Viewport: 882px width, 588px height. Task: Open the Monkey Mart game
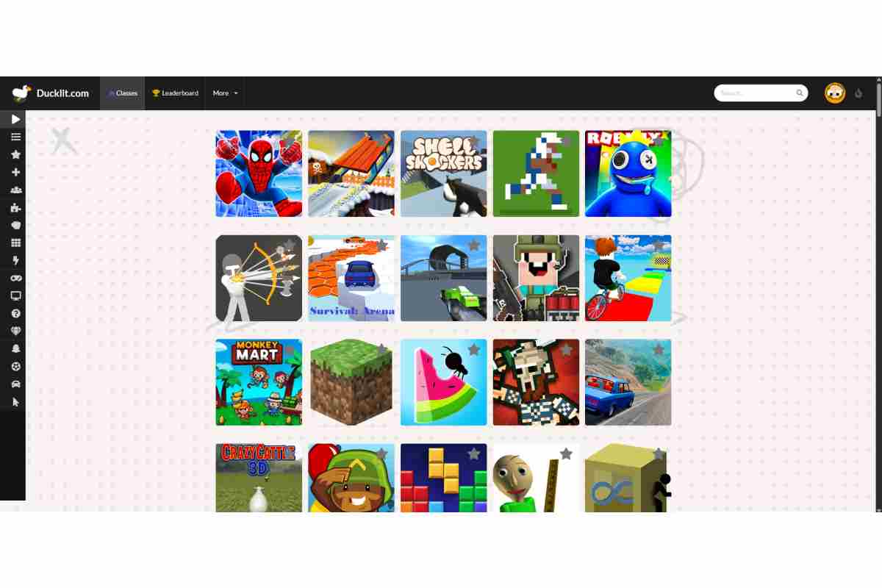(259, 382)
